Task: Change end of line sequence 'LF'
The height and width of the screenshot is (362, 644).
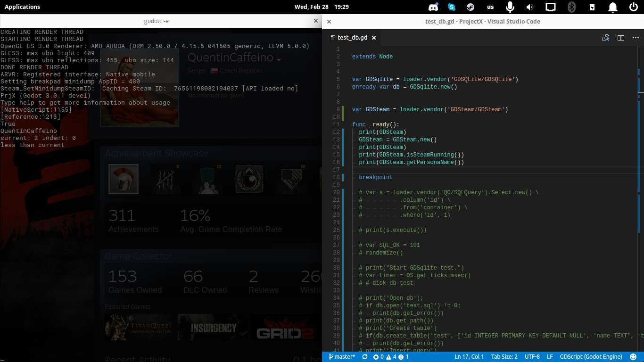Action: tap(550, 357)
